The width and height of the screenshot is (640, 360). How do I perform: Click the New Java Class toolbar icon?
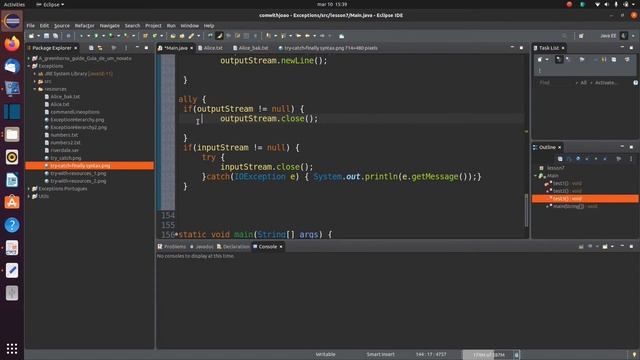tap(155, 36)
